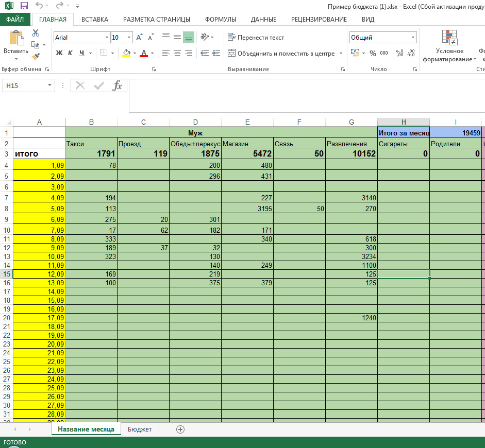This screenshot has height=448, width=485.
Task: Click the Undo arrow icon
Action: pos(39,5)
